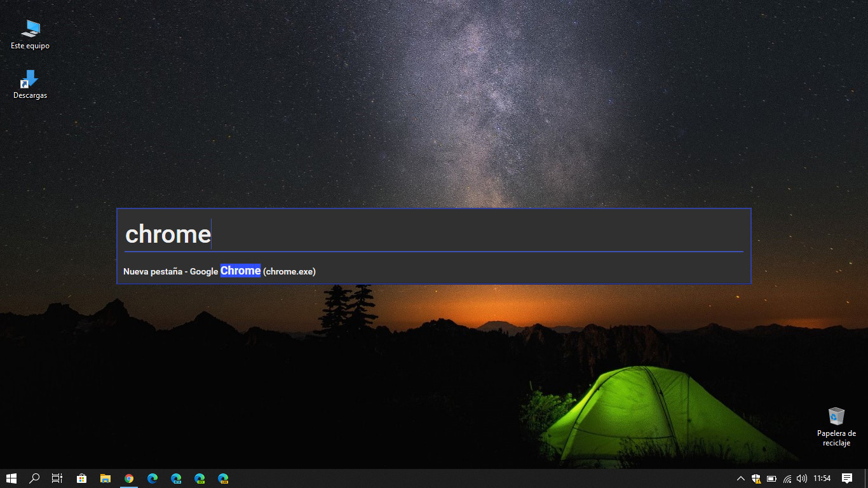Launch Microsoft Edge Dev from taskbar
This screenshot has width=868, height=488.
tap(200, 478)
